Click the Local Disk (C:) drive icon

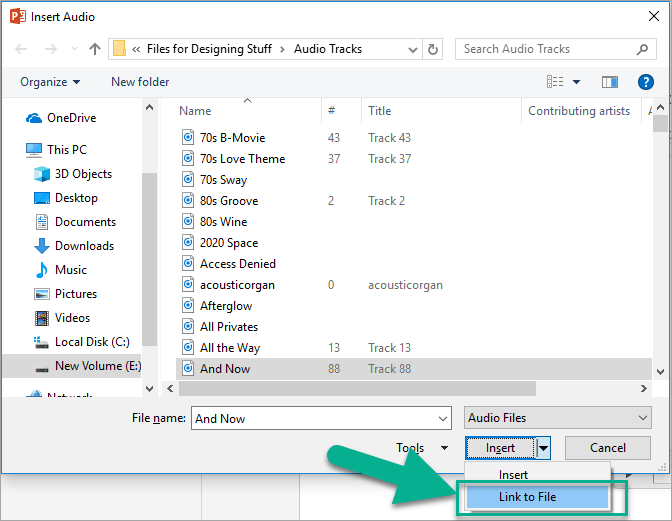pos(41,342)
